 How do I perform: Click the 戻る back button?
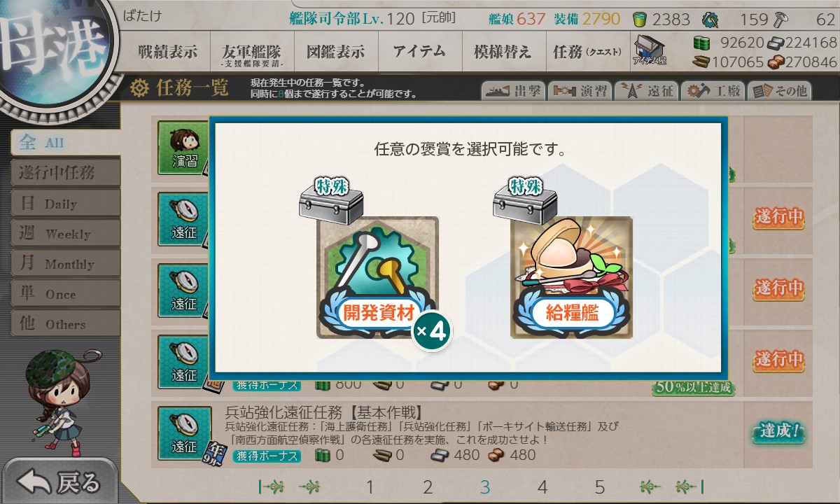(59, 482)
